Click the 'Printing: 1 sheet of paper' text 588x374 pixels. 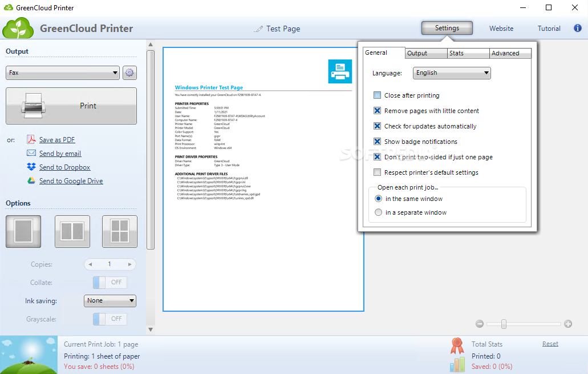[x=102, y=356]
